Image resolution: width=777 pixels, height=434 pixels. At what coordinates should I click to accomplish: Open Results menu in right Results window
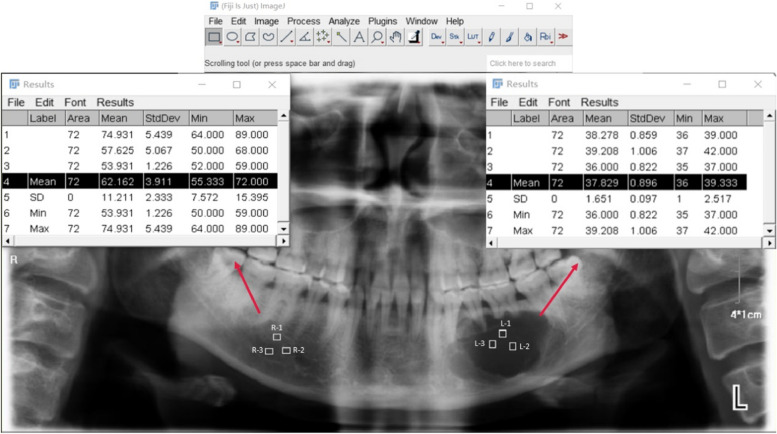coord(599,103)
